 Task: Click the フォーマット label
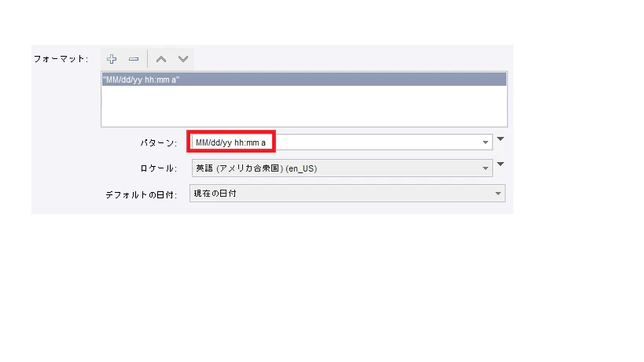point(61,59)
